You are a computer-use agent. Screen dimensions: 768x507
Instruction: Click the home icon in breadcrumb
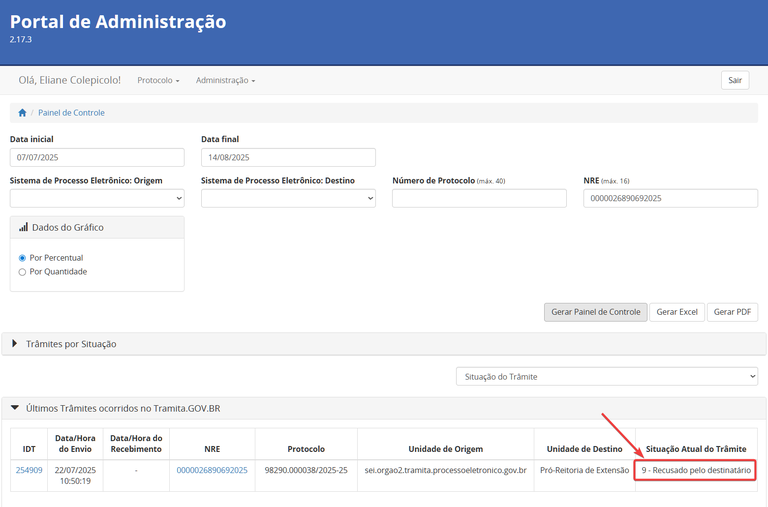pyautogui.click(x=22, y=113)
